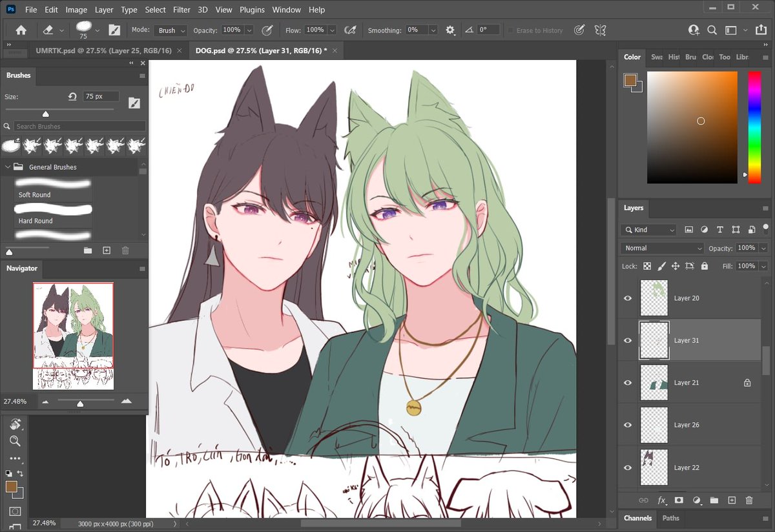Image resolution: width=775 pixels, height=532 pixels.
Task: Add layer mask in Layers panel
Action: 679,500
